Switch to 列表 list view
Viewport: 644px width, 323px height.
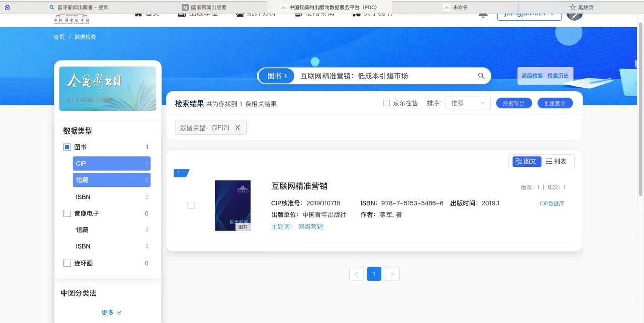pyautogui.click(x=556, y=161)
